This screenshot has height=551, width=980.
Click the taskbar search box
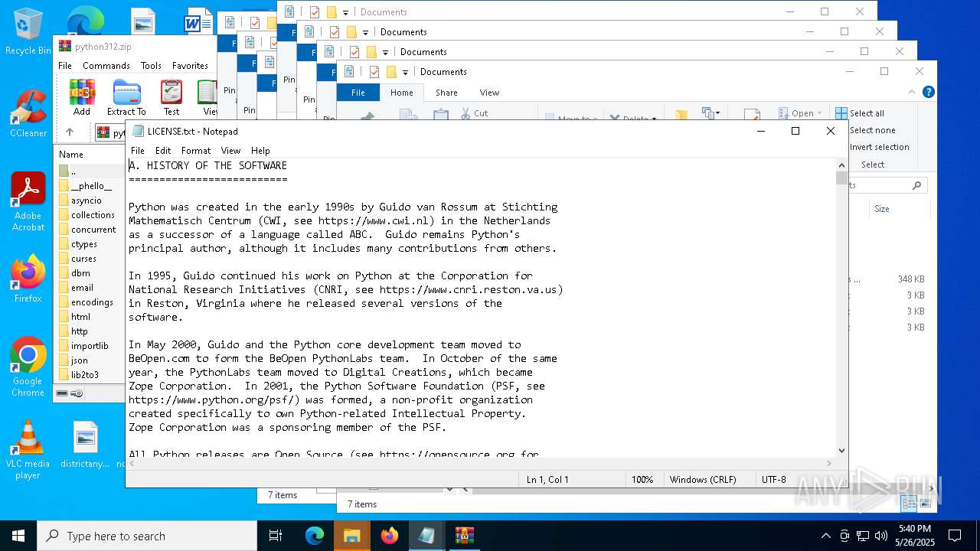tap(147, 536)
